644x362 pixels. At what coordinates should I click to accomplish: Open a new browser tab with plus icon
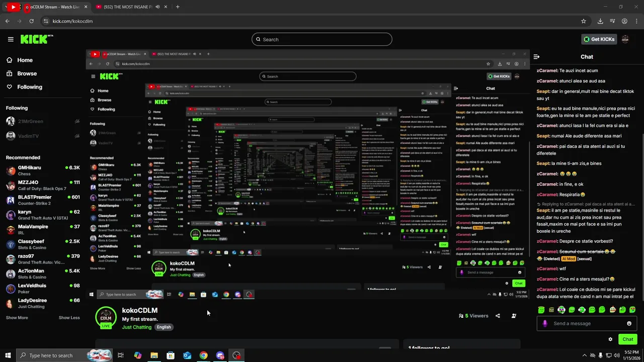click(178, 7)
